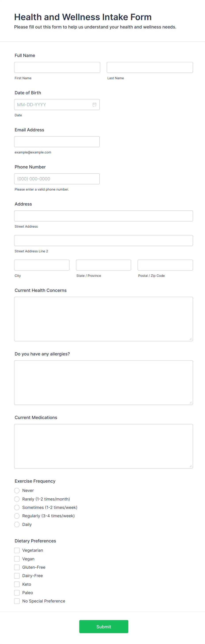Check the Vegetarian dietary preference
The image size is (205, 644).
tap(17, 550)
